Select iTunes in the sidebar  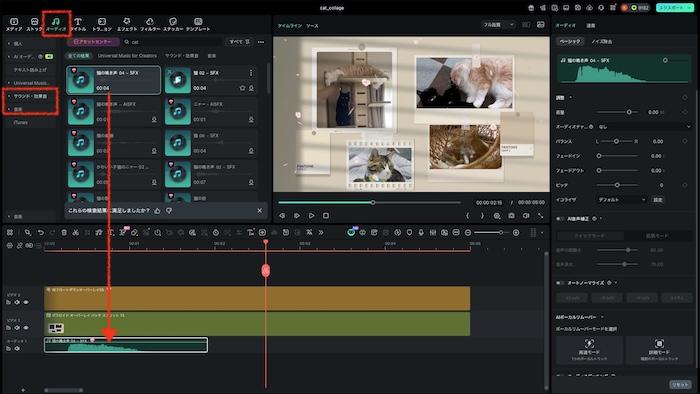click(x=21, y=122)
